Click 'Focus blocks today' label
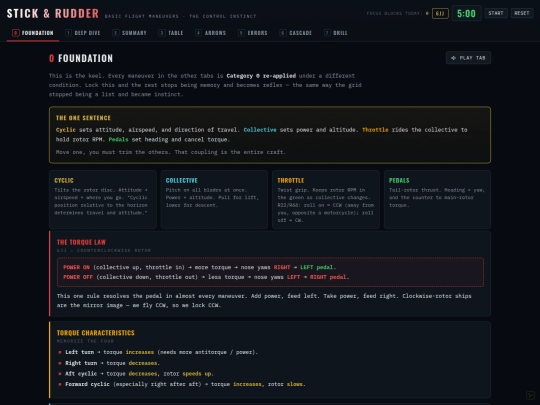540x405 pixels. [394, 13]
